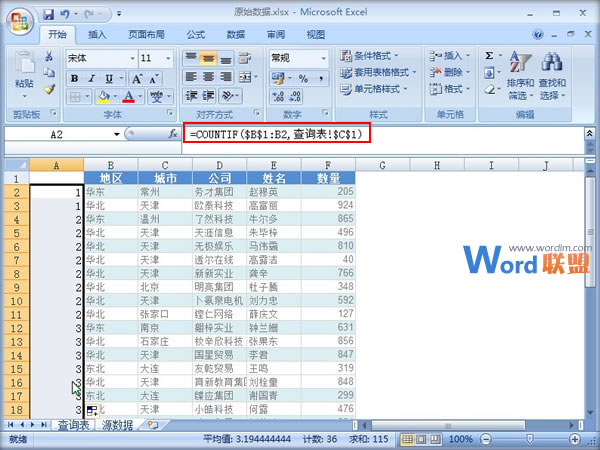600x450 pixels.
Task: Click the bottom align icon
Action: (226, 58)
